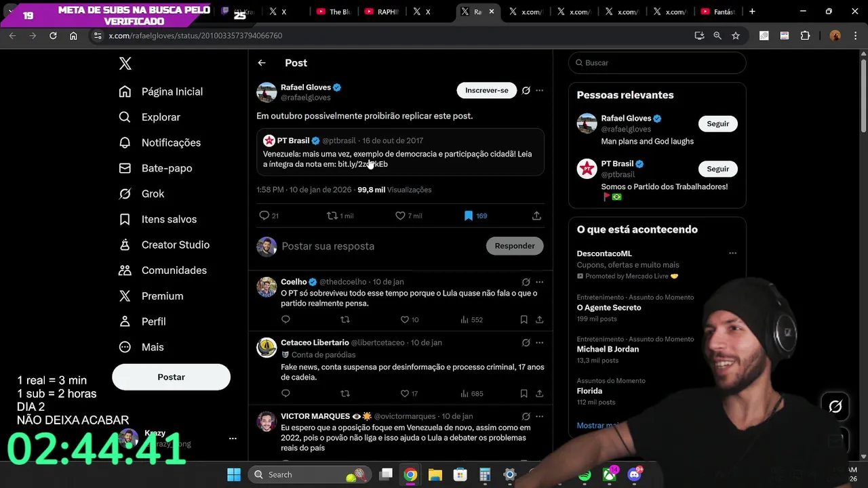Viewport: 868px width, 488px height.
Task: Open the floating Grok button at right edge
Action: coord(835,406)
